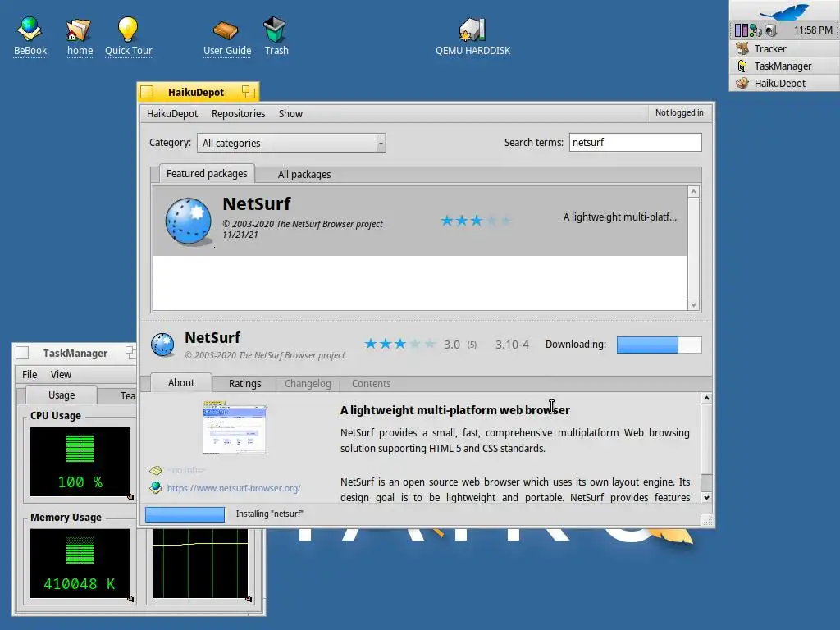Close the TaskManager window
Image resolution: width=840 pixels, height=630 pixels.
coord(22,353)
